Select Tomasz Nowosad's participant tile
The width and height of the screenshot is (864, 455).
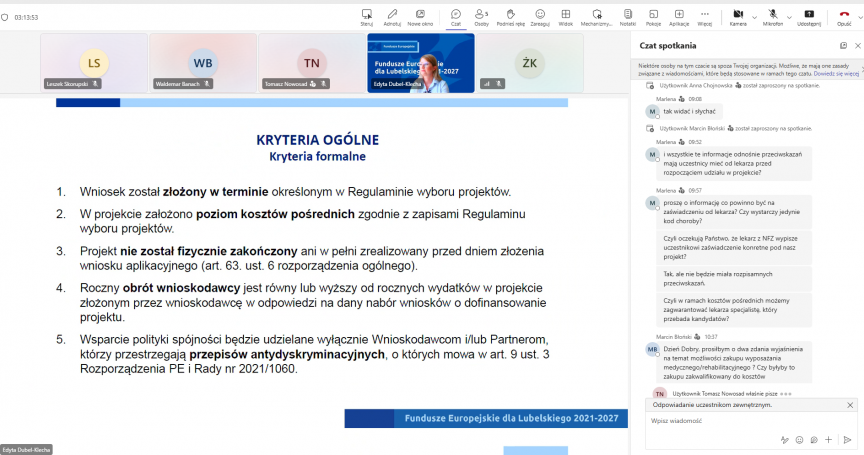tap(312, 63)
